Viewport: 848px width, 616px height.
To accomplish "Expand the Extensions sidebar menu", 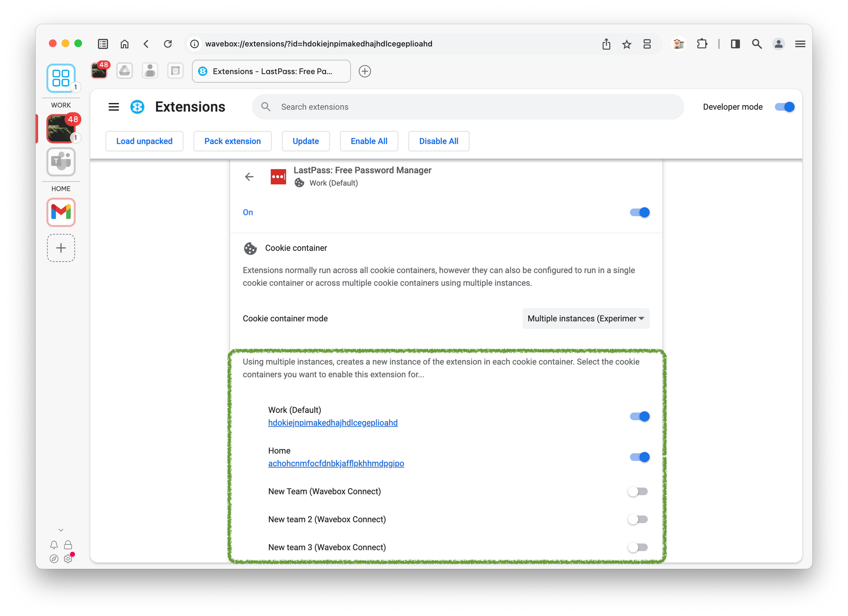I will tap(113, 106).
